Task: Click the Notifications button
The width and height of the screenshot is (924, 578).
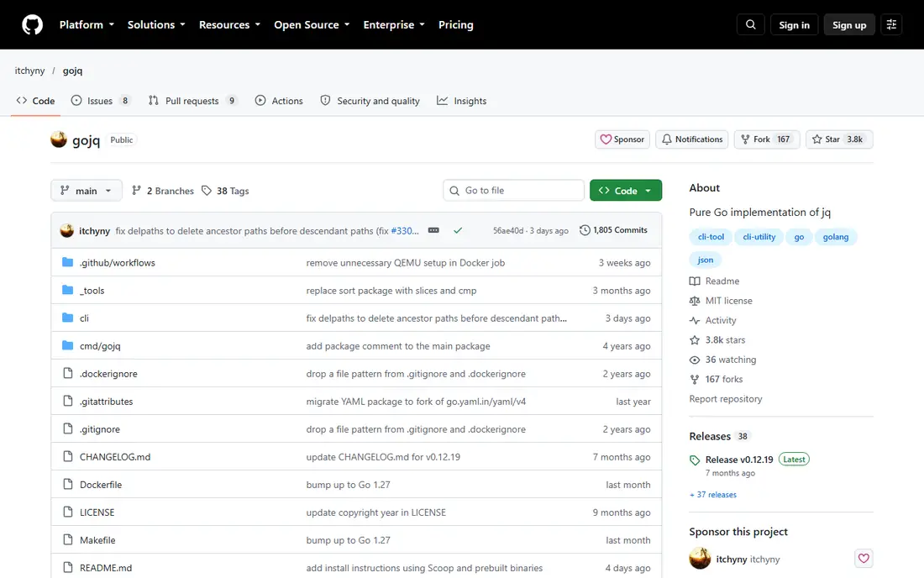Action: [692, 139]
